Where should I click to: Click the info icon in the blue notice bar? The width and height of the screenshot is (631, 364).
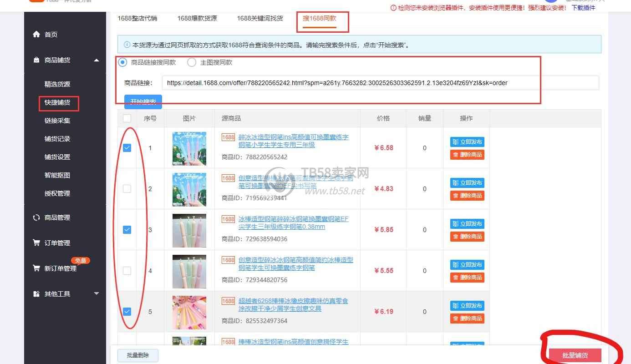(127, 45)
